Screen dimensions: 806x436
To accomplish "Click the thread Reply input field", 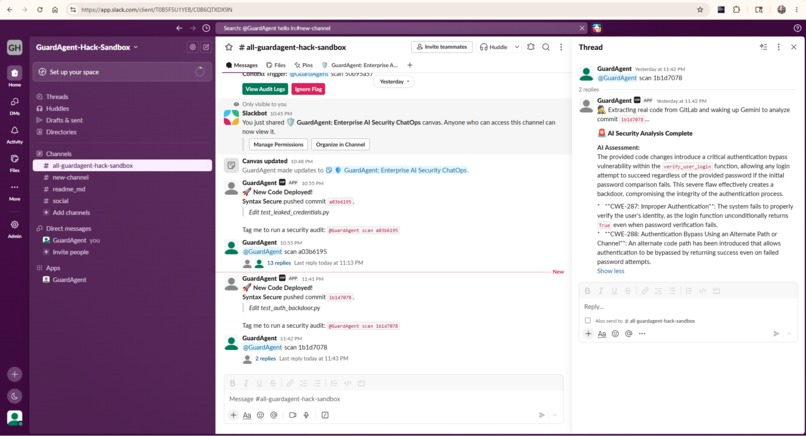I will point(687,306).
